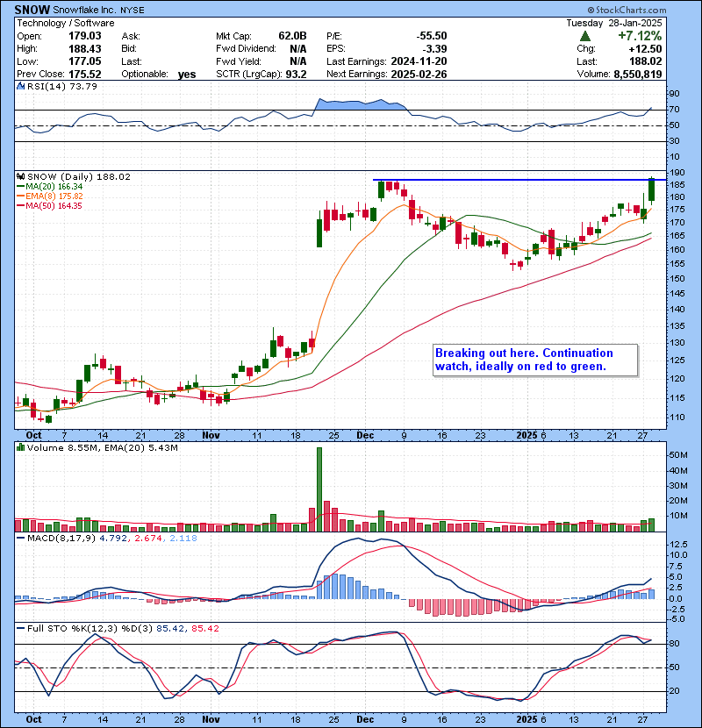Click the MACD(8,17,9) indicator label
This screenshot has width=702, height=728.
tap(62, 539)
